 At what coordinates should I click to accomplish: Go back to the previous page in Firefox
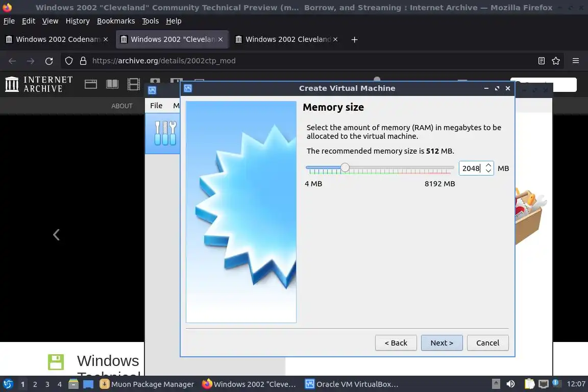coord(12,61)
